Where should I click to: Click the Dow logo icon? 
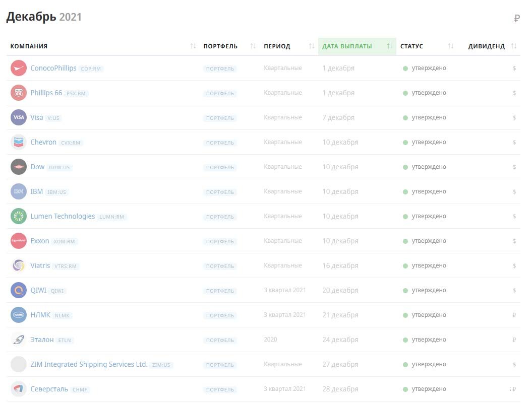click(x=19, y=167)
